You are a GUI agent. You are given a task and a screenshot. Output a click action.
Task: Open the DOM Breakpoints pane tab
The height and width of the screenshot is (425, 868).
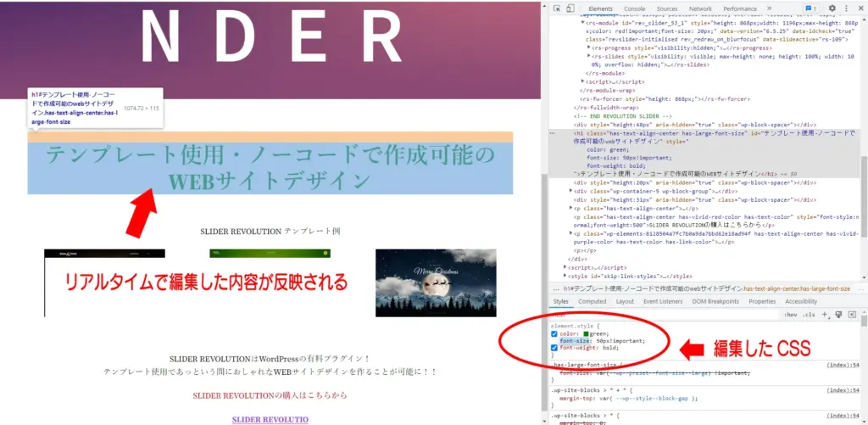click(x=715, y=301)
